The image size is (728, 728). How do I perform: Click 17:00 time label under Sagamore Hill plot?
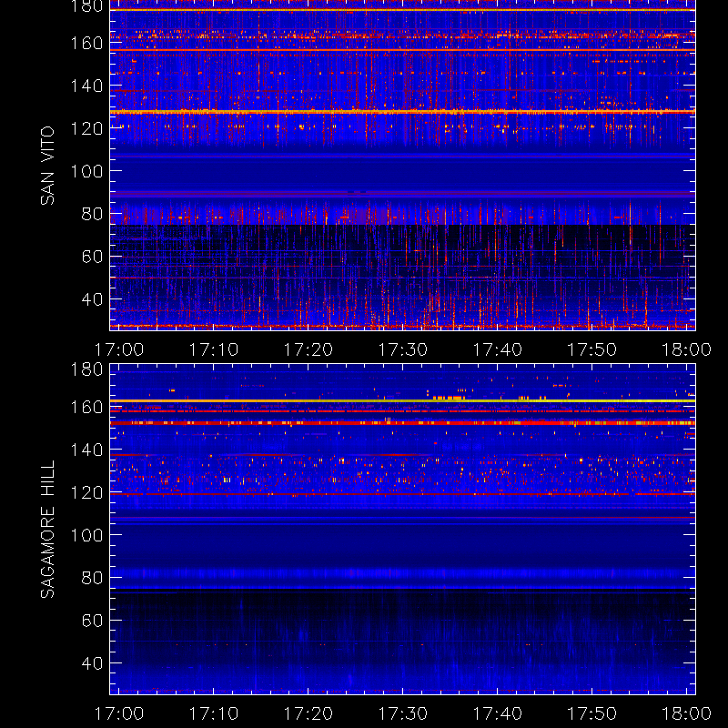[119, 713]
